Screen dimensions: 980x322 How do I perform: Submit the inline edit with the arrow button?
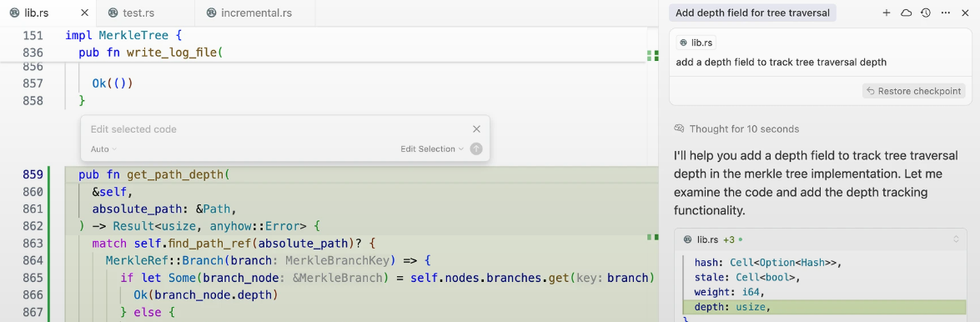click(x=476, y=148)
